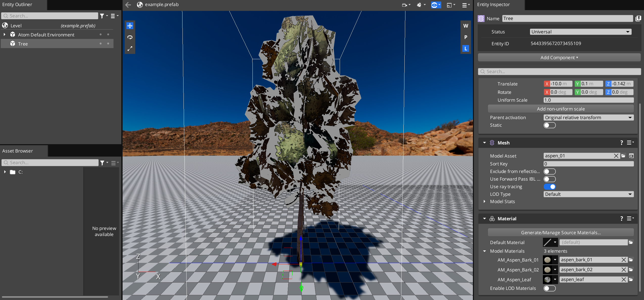Viewport: 644px width, 300px height.
Task: Click the Add Component button
Action: [559, 58]
